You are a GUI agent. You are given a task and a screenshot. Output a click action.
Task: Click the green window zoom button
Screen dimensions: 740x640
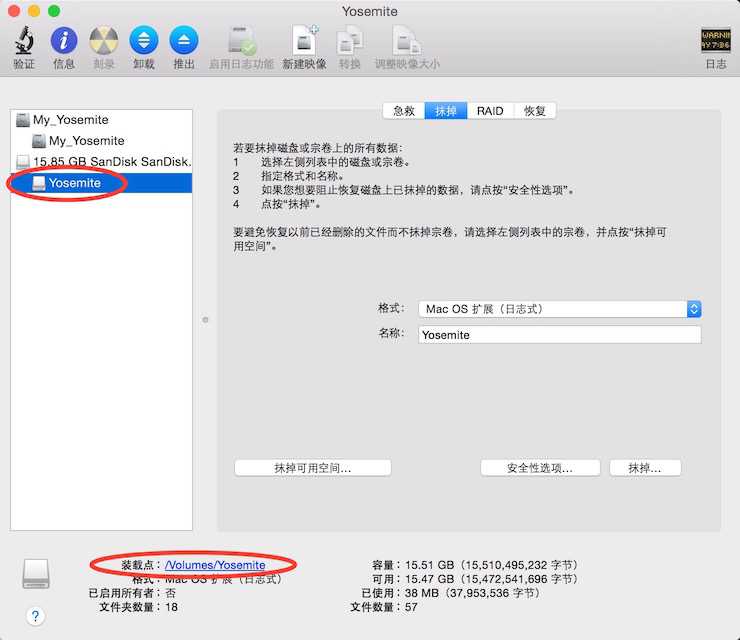(54, 11)
